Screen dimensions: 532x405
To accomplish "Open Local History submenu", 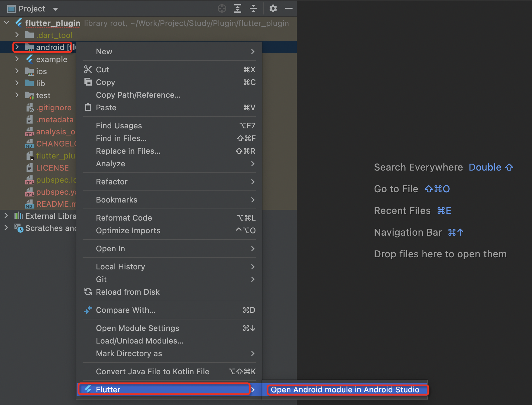I will [169, 267].
